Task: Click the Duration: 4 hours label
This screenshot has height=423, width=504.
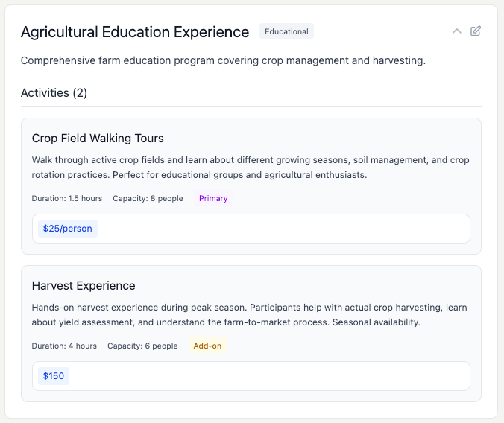Action: [x=64, y=346]
